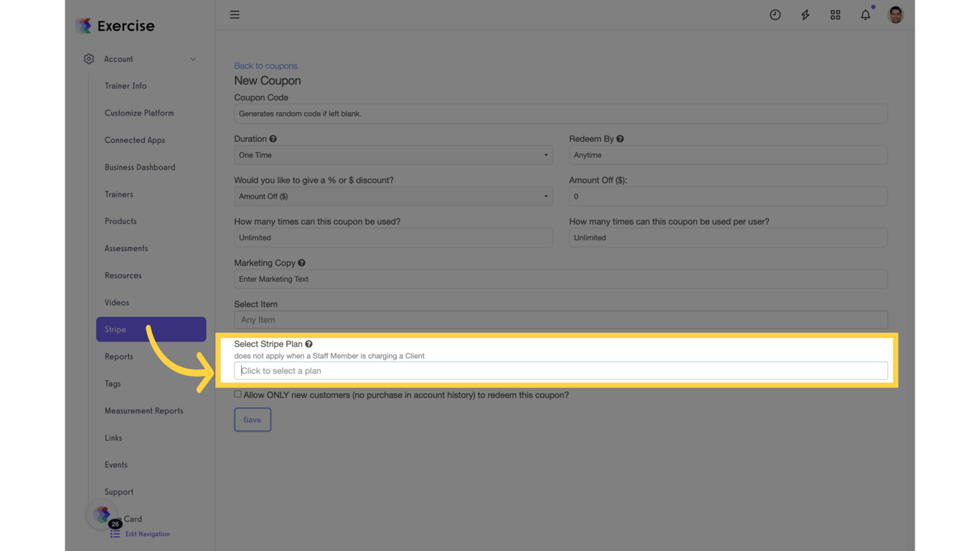Screen dimensions: 980x551
Task: Collapse the Account sidebar section chevron
Action: pyautogui.click(x=192, y=59)
